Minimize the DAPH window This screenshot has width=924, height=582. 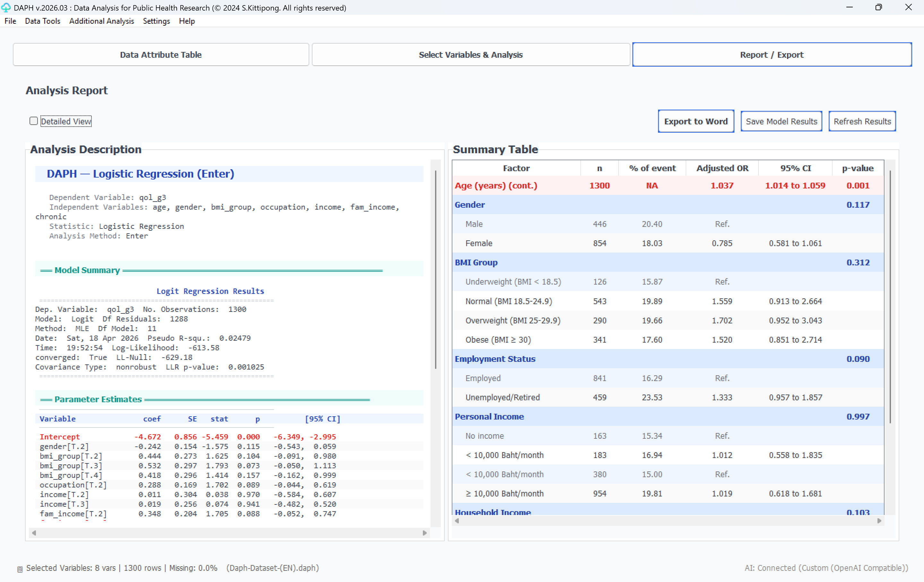[849, 7]
